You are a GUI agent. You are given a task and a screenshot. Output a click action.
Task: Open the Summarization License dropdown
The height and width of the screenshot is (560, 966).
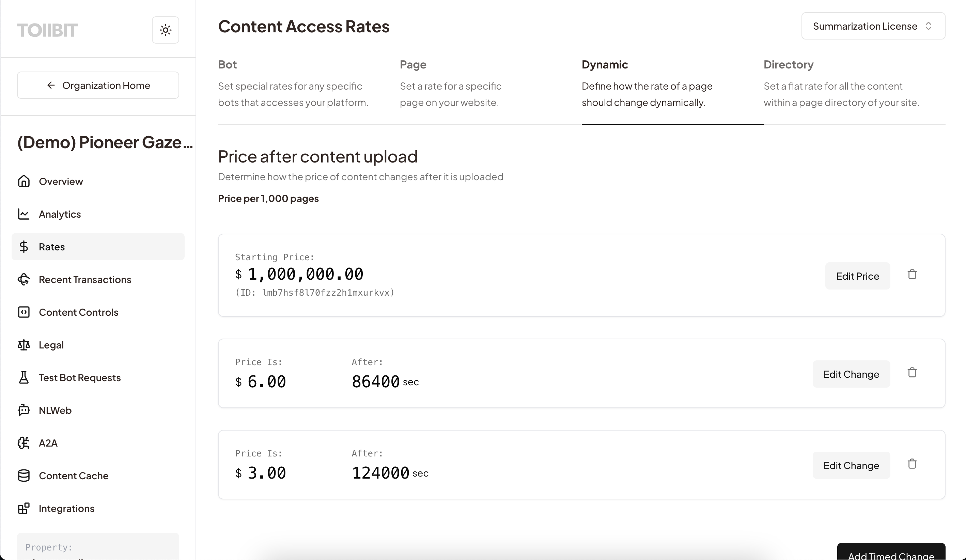coord(873,26)
